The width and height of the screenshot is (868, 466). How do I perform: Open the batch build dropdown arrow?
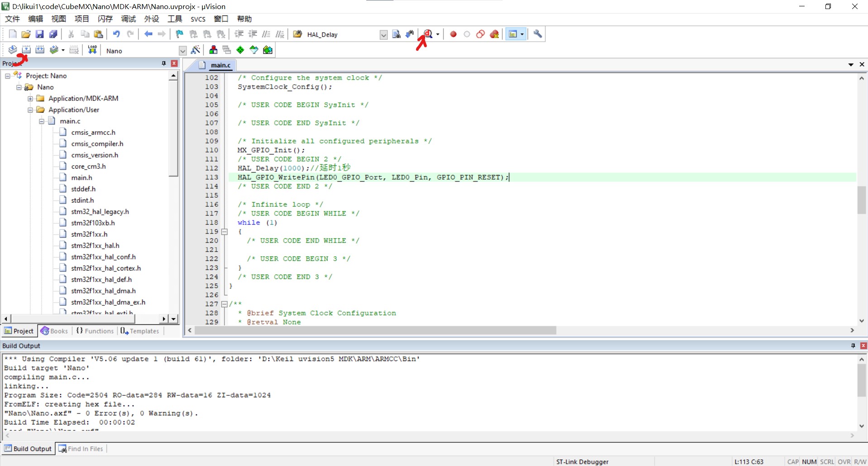point(63,50)
